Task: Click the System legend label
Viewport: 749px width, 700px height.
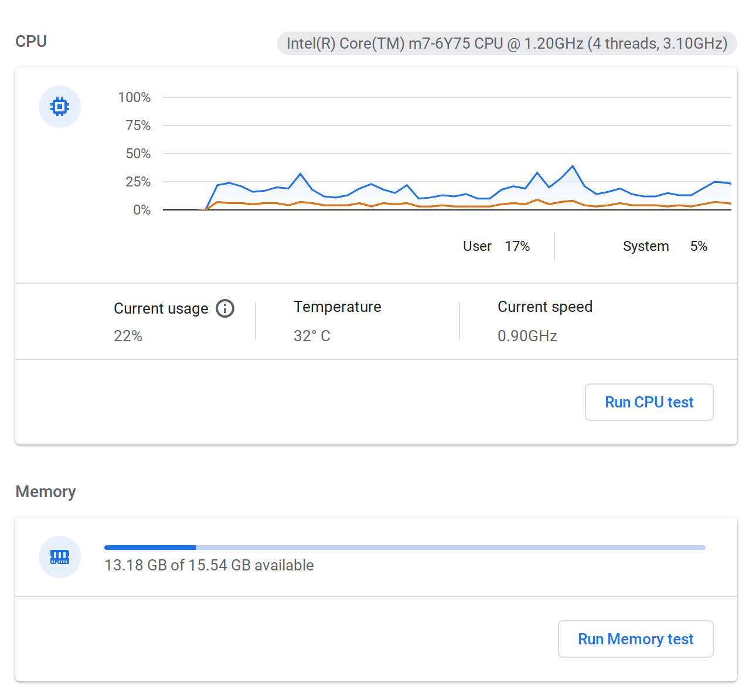Action: click(x=646, y=246)
